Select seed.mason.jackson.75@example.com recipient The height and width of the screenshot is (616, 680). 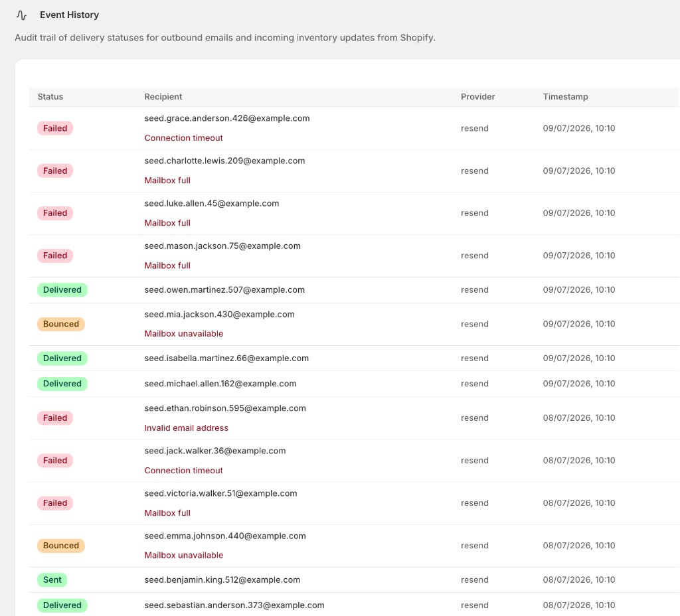[222, 246]
